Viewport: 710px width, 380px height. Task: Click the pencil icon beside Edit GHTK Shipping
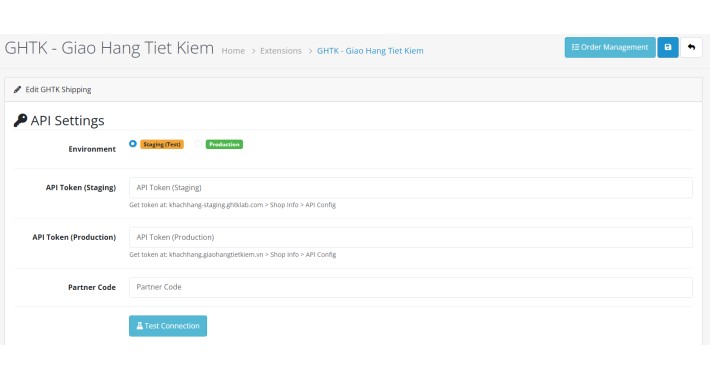[17, 90]
